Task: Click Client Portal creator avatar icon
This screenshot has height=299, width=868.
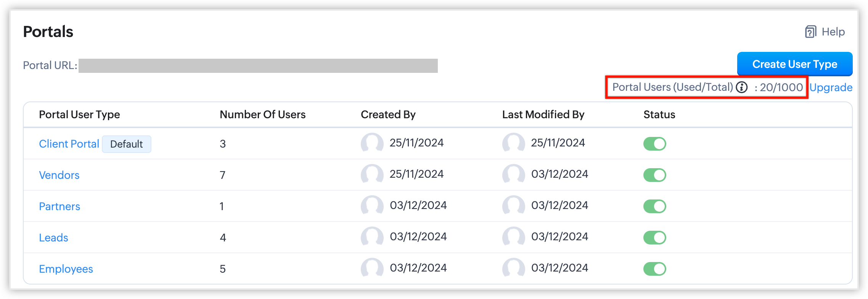Action: click(372, 143)
